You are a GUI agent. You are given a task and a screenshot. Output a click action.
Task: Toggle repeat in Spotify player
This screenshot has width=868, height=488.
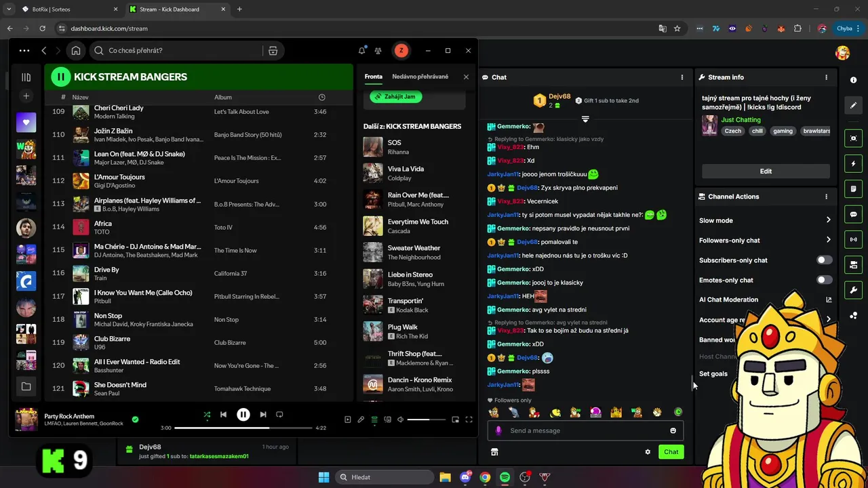(x=279, y=415)
